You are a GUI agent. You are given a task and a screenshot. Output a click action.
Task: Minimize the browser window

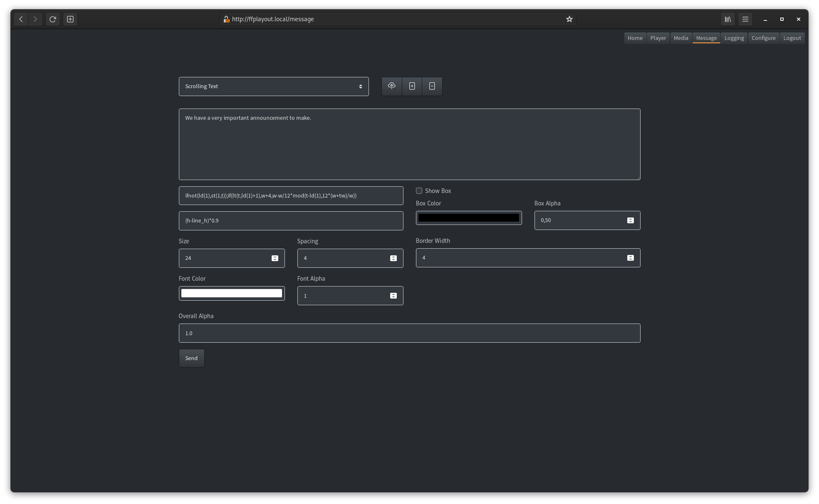tap(765, 19)
